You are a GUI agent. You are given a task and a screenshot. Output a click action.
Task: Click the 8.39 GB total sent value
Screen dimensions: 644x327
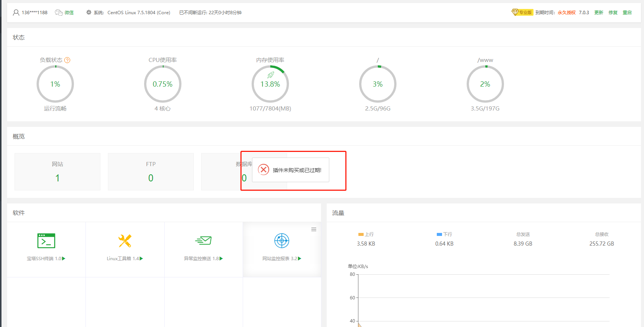[x=523, y=244]
